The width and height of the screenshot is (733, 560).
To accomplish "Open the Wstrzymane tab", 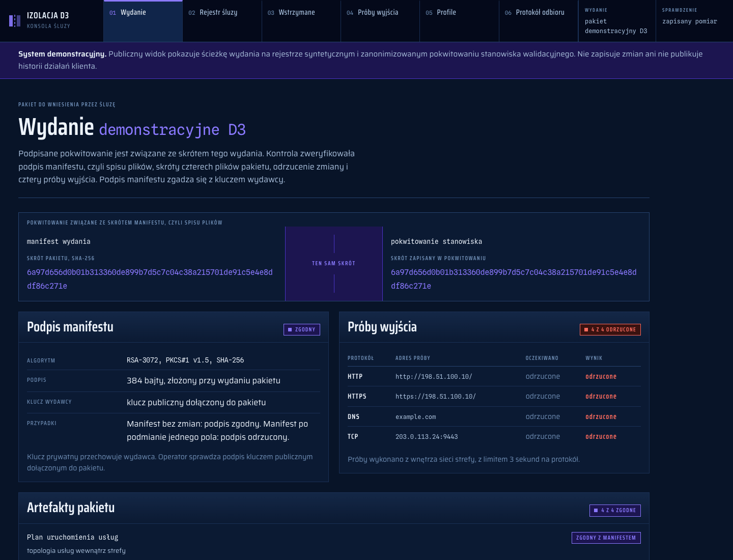I will pos(301,21).
